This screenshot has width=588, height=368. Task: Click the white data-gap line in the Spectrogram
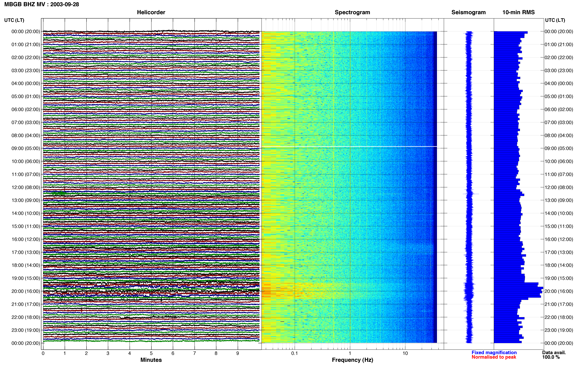tap(349, 146)
